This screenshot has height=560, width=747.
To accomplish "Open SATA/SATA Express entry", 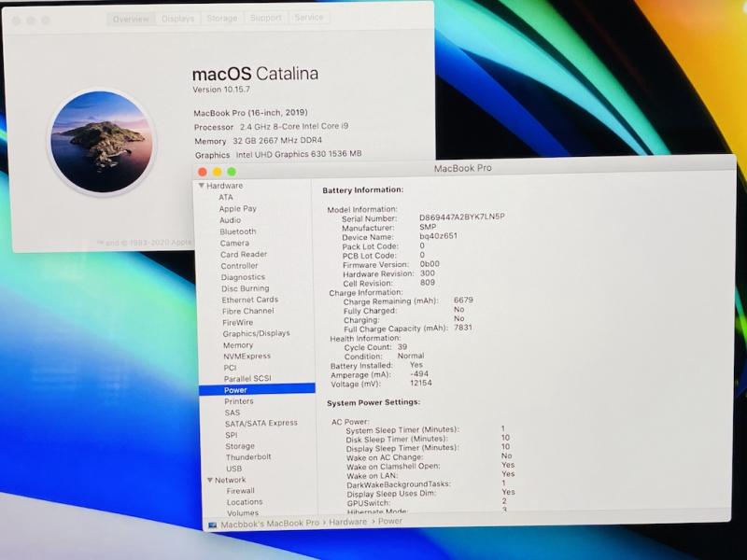I will [x=261, y=423].
